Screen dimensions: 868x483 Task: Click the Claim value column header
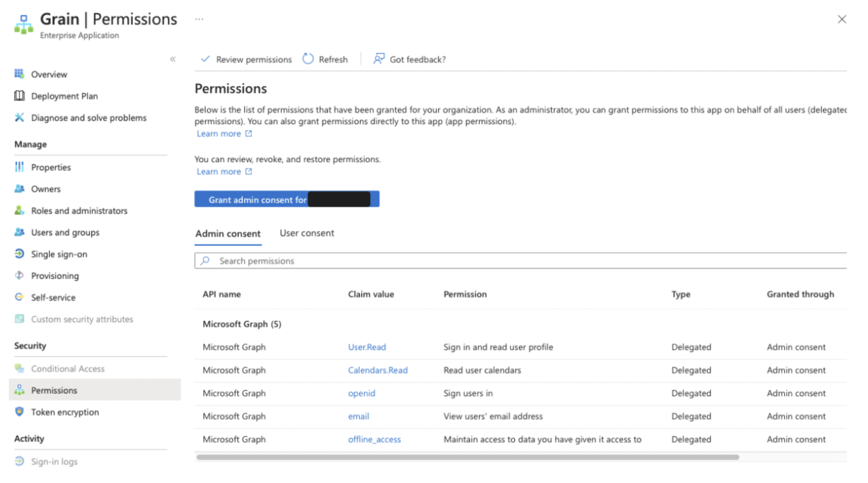(371, 294)
